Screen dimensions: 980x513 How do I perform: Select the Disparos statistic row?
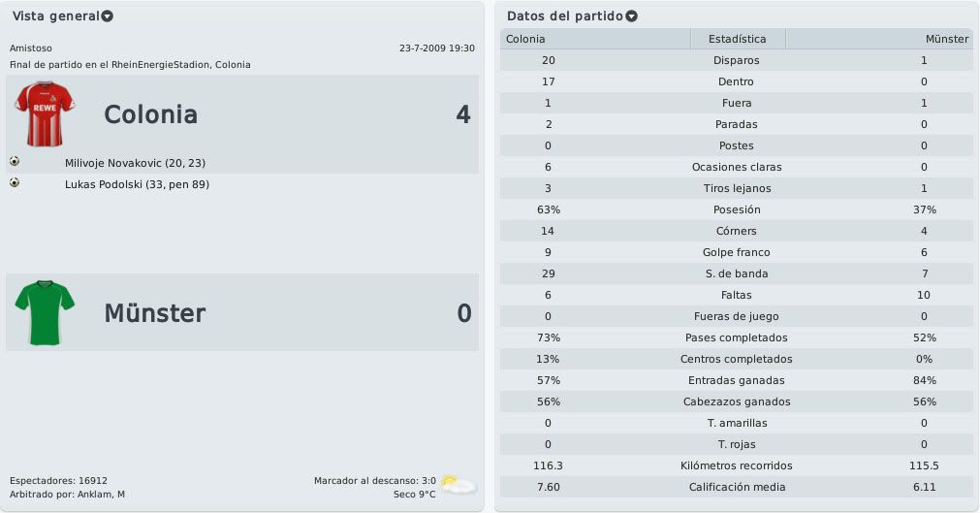(x=737, y=60)
